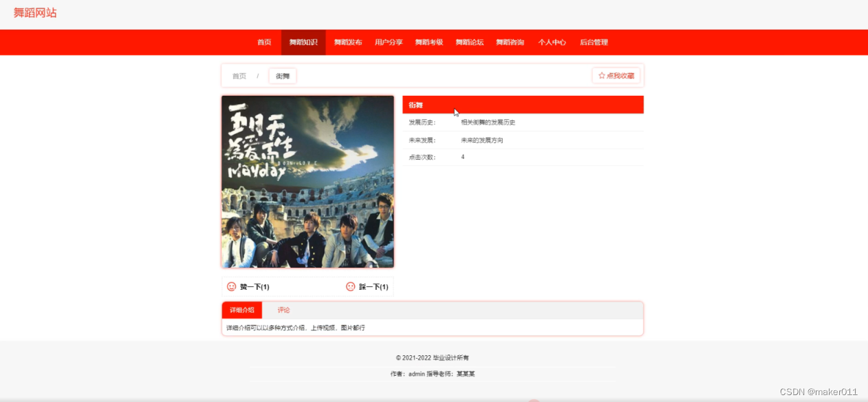The image size is (868, 402).
Task: Click the 街舞 breadcrumb item
Action: pyautogui.click(x=282, y=76)
